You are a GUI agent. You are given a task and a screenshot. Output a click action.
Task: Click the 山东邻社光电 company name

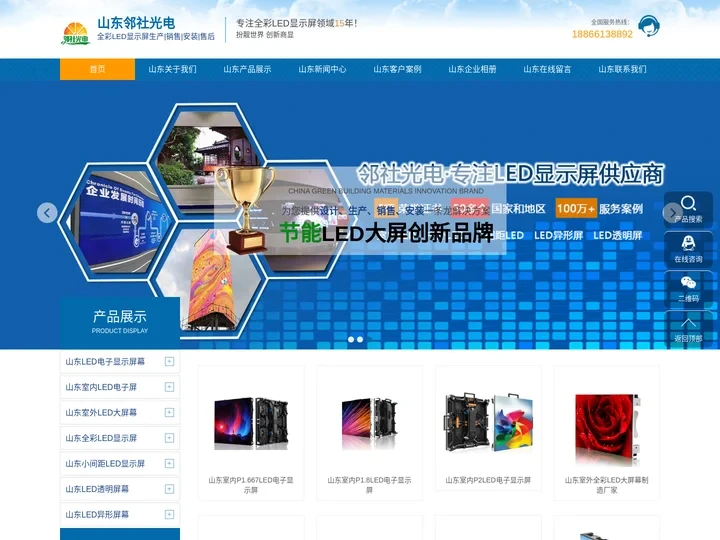click(x=136, y=23)
